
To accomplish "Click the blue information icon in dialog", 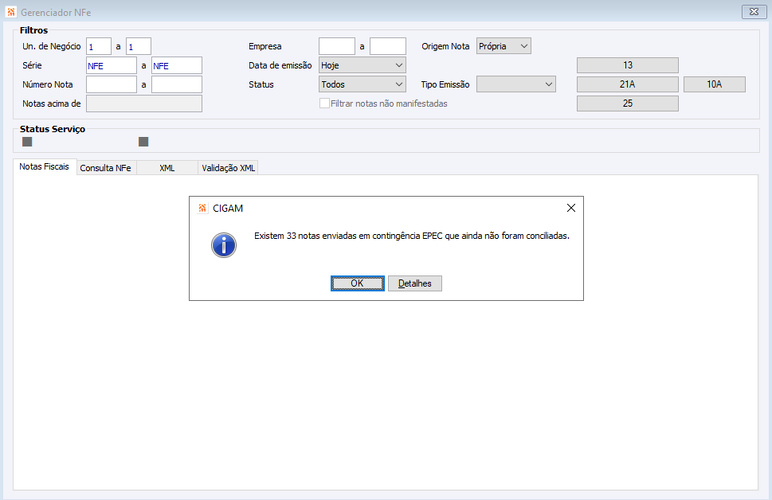I will coord(224,245).
